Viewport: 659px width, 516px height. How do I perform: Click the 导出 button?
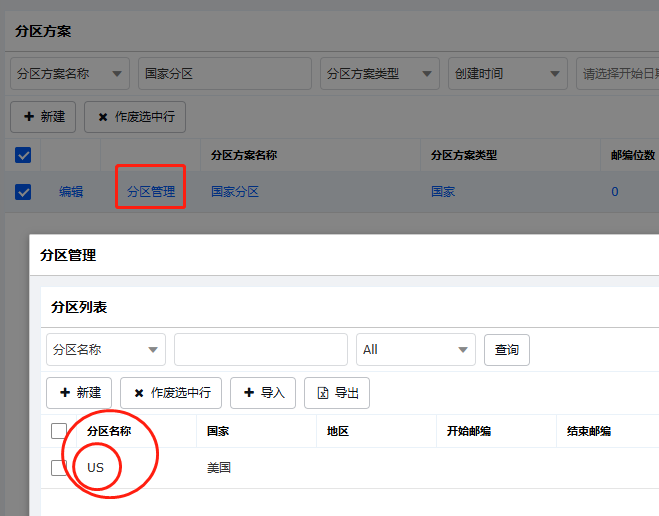coord(337,393)
